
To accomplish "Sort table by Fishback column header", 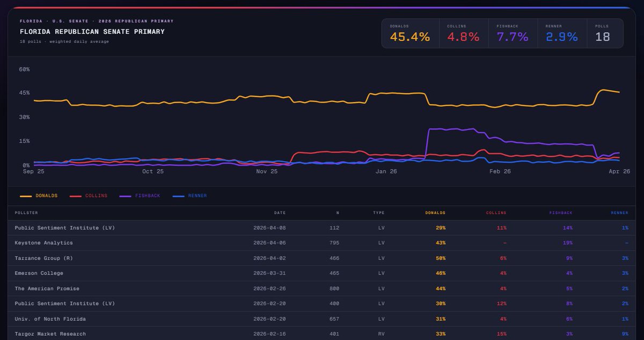I will coord(561,213).
